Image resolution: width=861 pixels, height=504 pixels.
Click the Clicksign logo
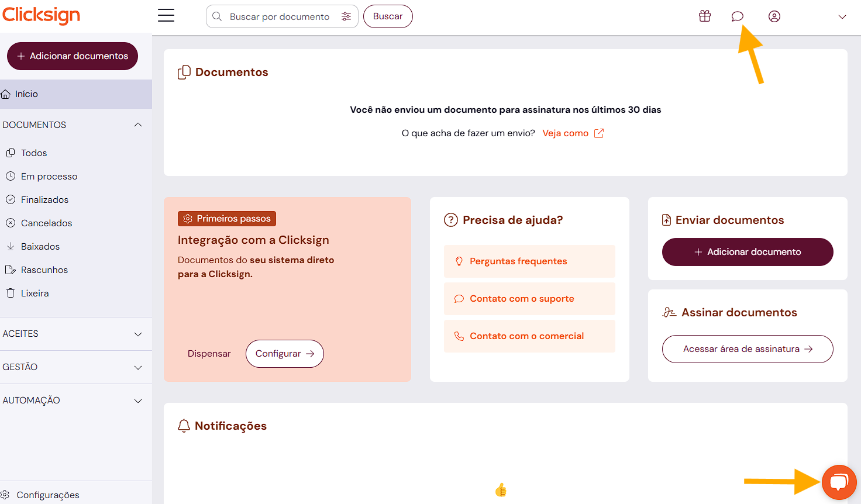tap(41, 15)
